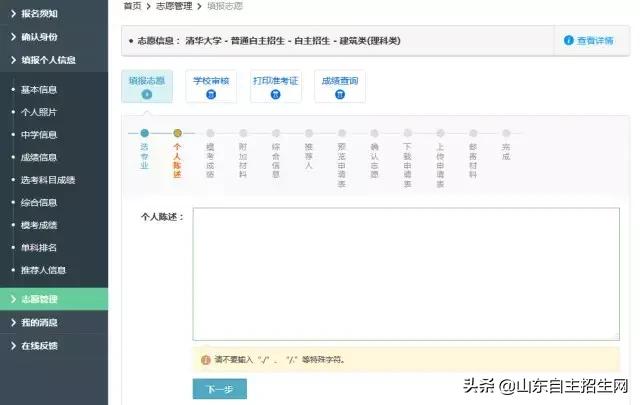Click the 附加材料 step label
Viewport: 640px width, 405px height.
point(243,160)
